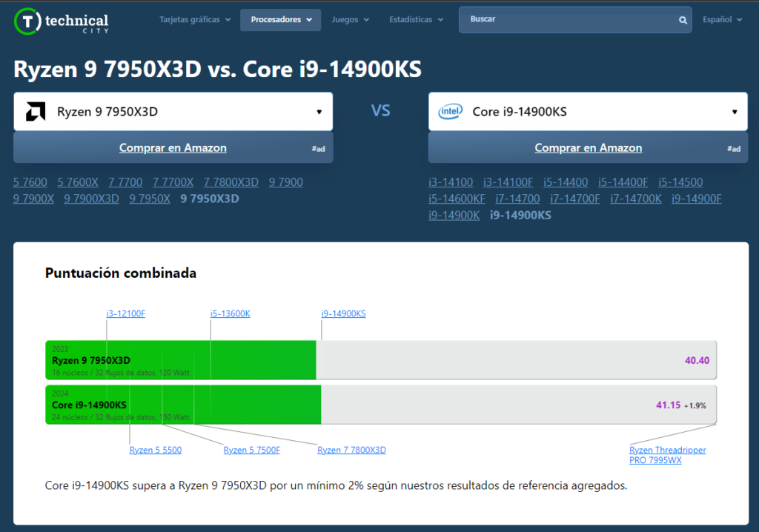The image size is (759, 532).
Task: Click the 41.15 score value
Action: tap(668, 405)
